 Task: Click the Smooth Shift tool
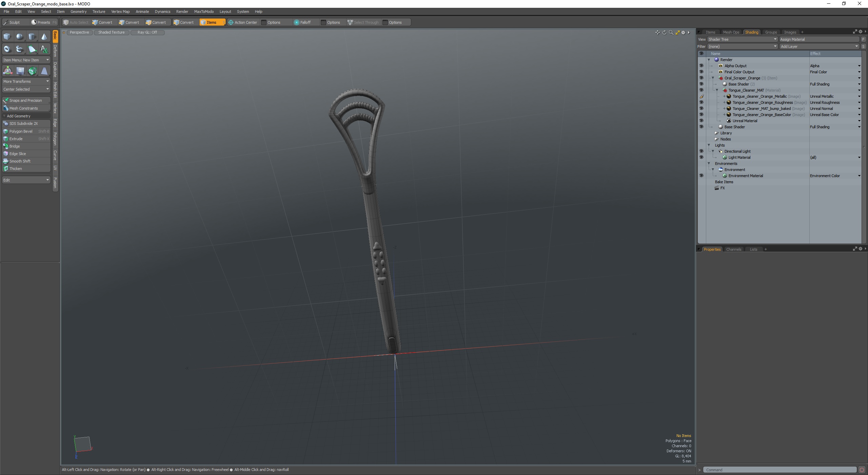20,161
